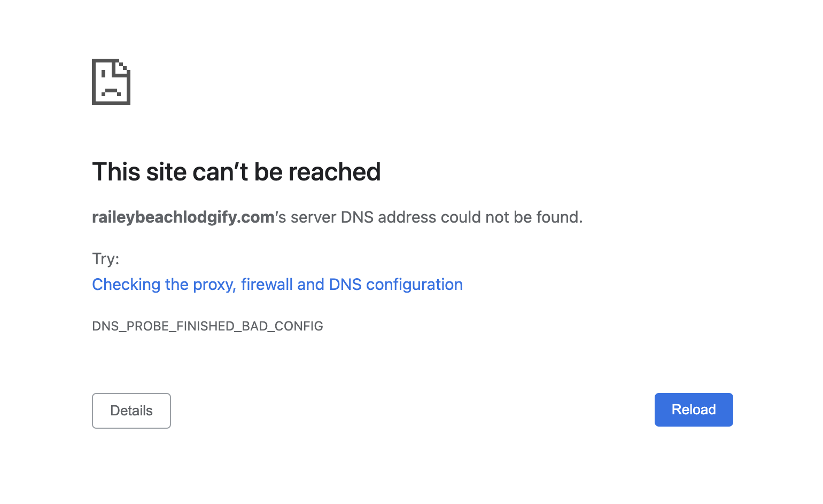Click the left eye of the sad page icon

coord(103,73)
